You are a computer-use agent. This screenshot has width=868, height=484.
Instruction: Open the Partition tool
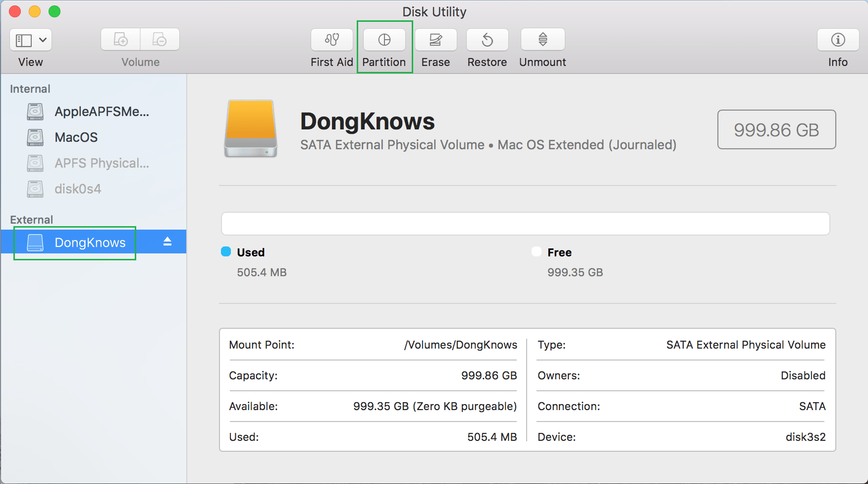(384, 40)
